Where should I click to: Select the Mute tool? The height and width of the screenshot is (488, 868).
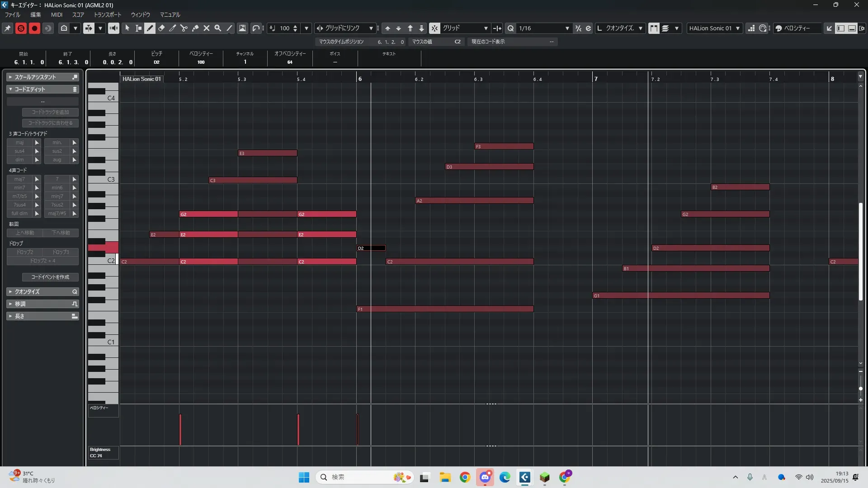[207, 28]
